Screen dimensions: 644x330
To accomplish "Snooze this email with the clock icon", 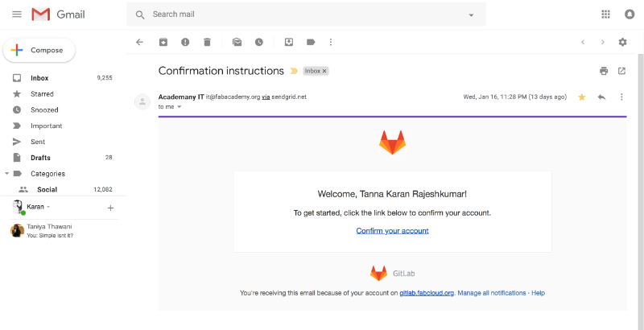I will [x=258, y=42].
